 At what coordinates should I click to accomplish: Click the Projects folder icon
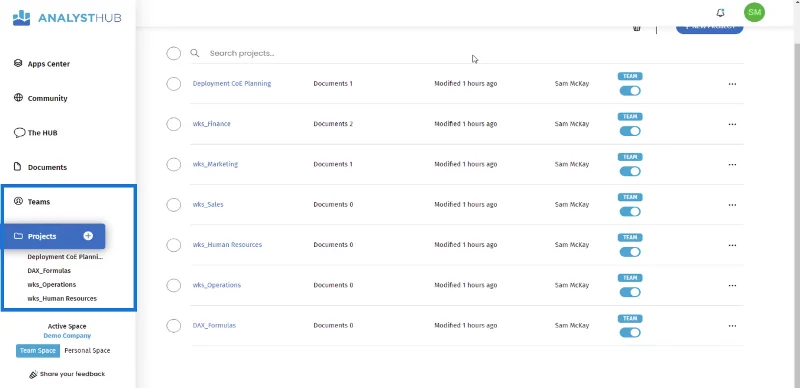click(x=18, y=236)
